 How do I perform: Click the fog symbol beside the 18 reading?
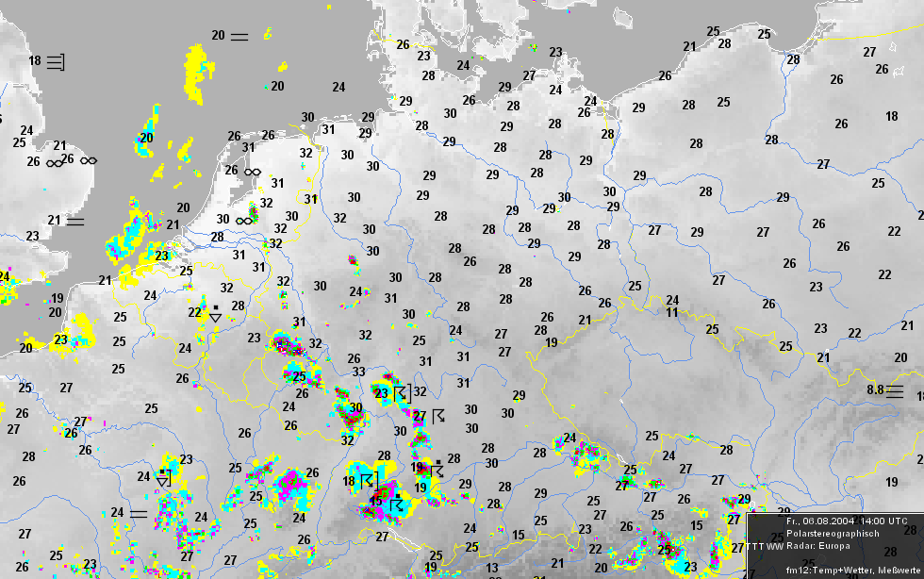tap(56, 61)
